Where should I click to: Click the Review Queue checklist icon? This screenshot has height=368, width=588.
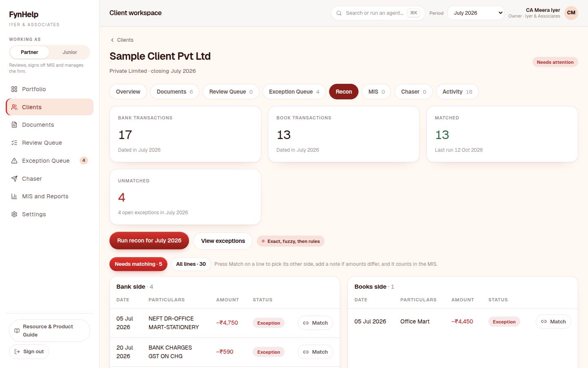click(14, 143)
